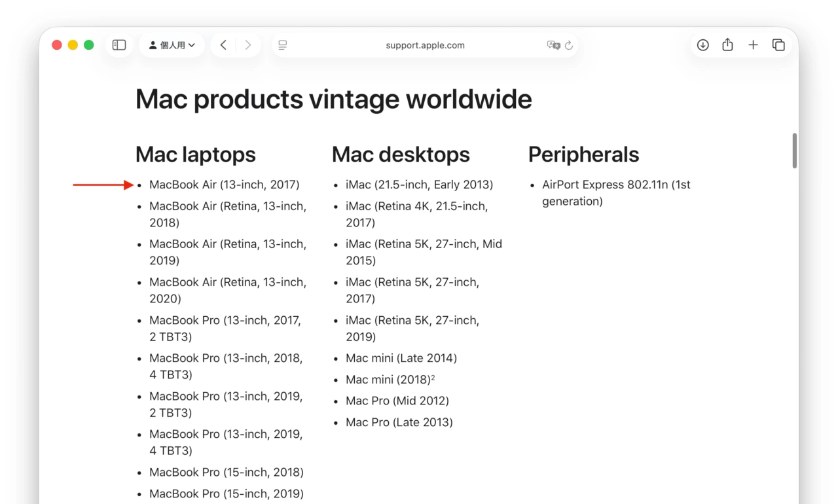Open the Downloads icon in Safari toolbar

click(x=702, y=45)
